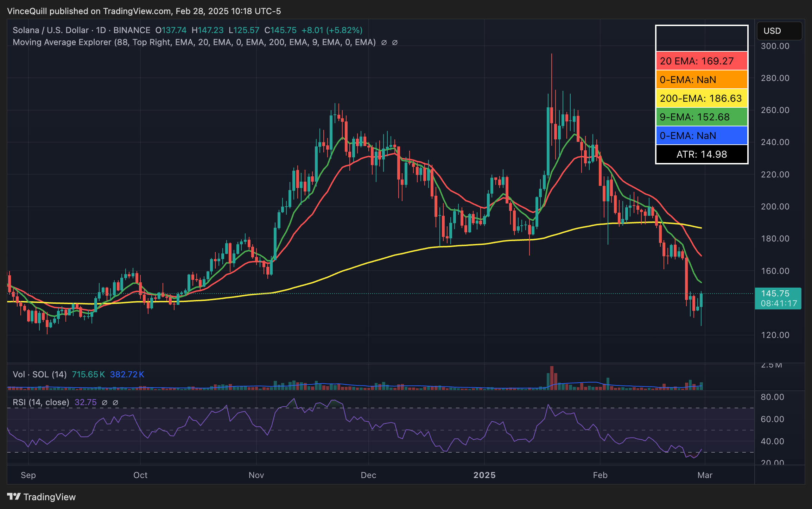This screenshot has height=509, width=812.
Task: Click the TradingView logo at bottom left
Action: [x=42, y=497]
